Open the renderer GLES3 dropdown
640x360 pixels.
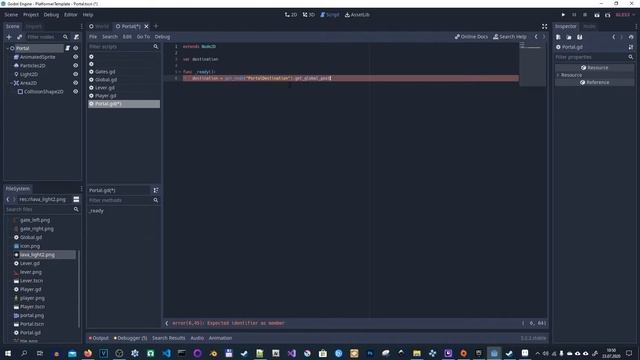click(625, 15)
